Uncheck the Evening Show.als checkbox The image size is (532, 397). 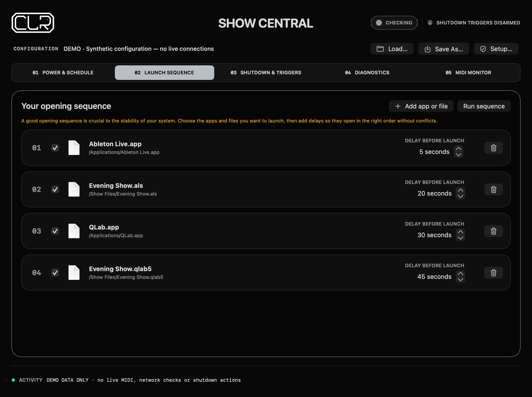[x=55, y=189]
